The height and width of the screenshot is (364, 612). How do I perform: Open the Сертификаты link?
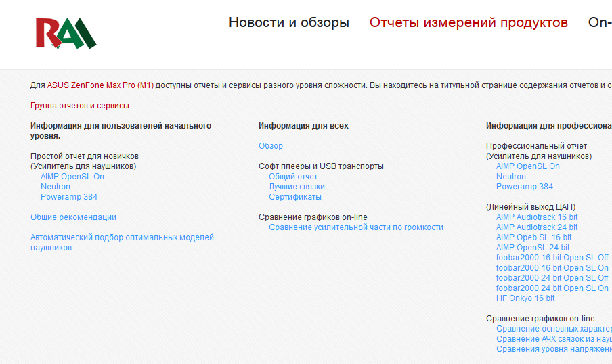click(295, 197)
